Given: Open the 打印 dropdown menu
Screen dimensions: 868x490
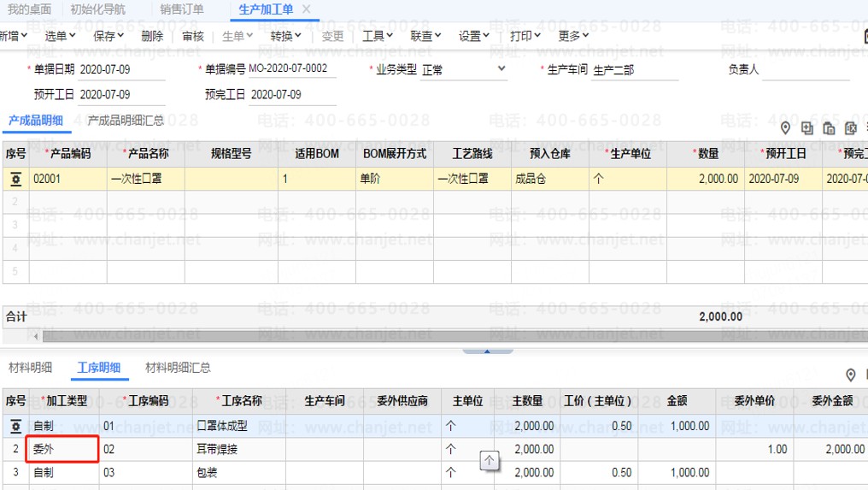Looking at the screenshot, I should coord(525,36).
